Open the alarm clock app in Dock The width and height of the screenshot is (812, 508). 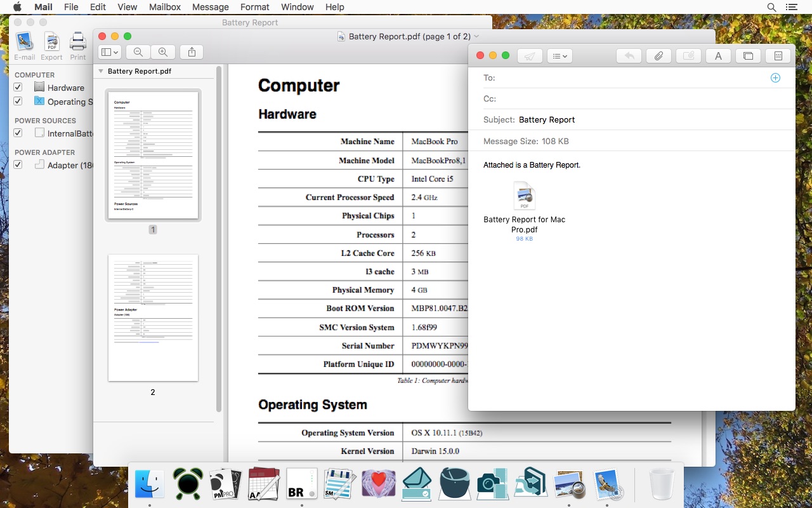pyautogui.click(x=188, y=485)
